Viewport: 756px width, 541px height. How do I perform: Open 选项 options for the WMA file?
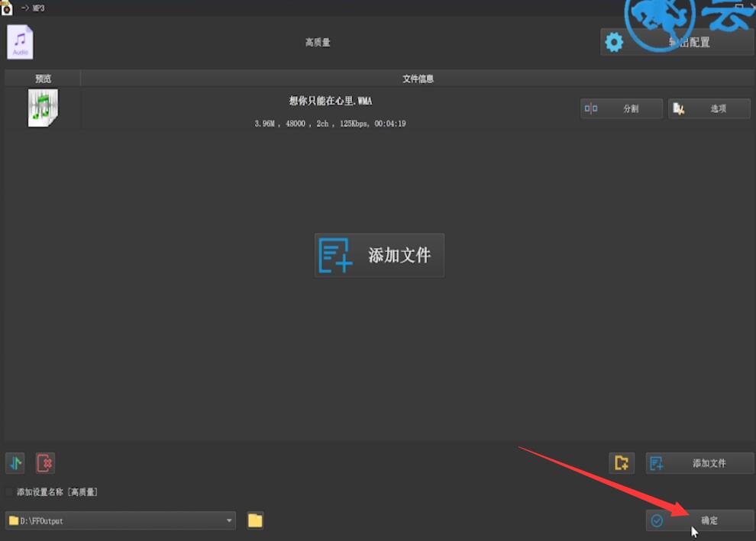pyautogui.click(x=709, y=108)
